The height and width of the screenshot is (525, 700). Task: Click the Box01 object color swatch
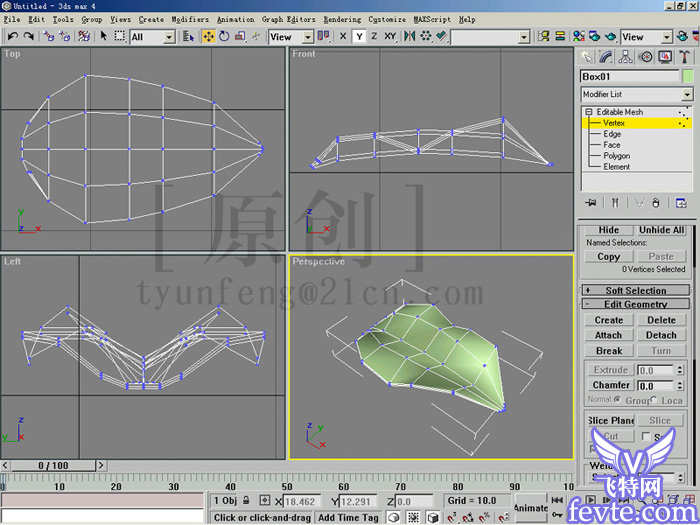pyautogui.click(x=688, y=76)
